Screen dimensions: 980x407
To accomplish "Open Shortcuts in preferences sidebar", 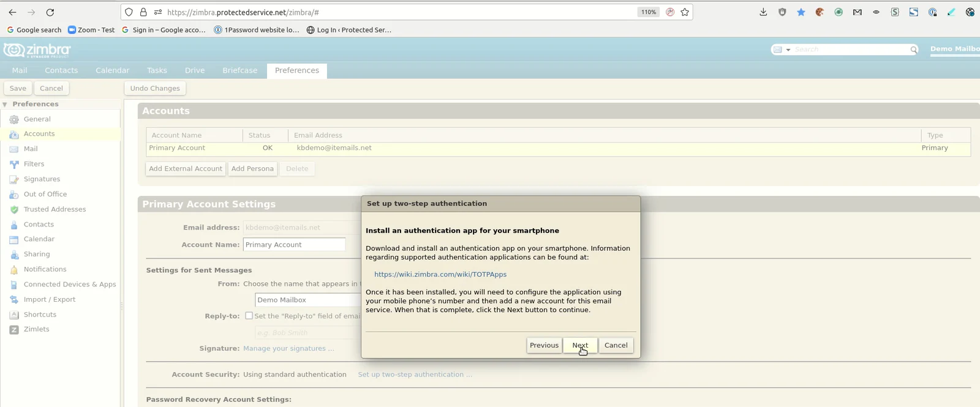I will (40, 315).
